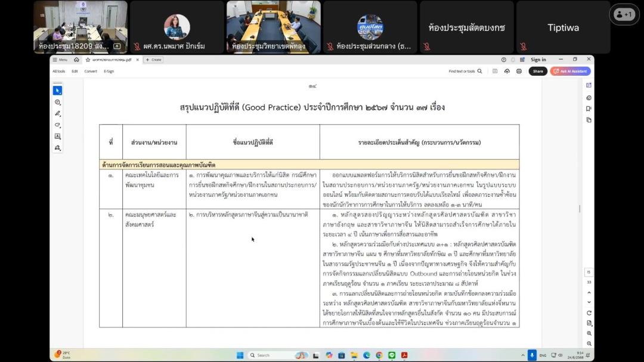Screen dimensions: 644x362
Task: Show more participants +1 button
Action: pos(624,14)
